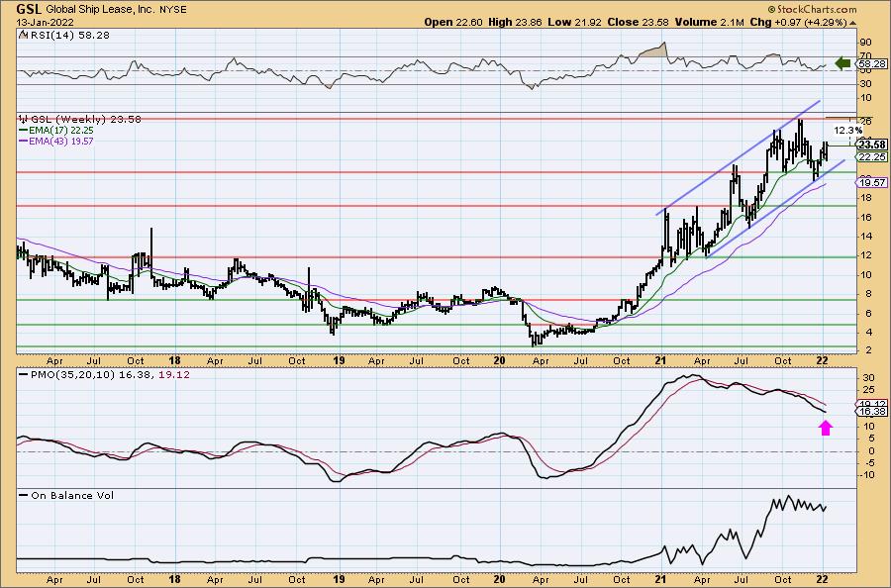Select the bold GSL ticker symbol

click(29, 9)
